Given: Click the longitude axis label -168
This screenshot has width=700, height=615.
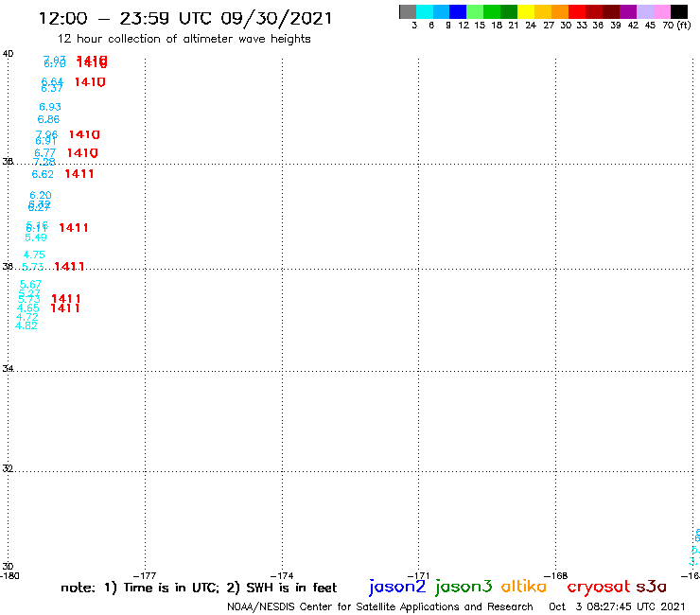Looking at the screenshot, I should [556, 575].
